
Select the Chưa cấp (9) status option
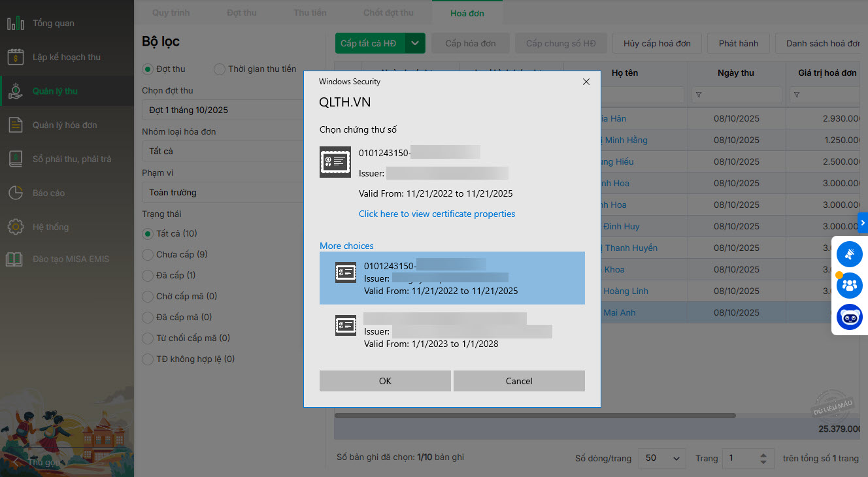pyautogui.click(x=148, y=255)
